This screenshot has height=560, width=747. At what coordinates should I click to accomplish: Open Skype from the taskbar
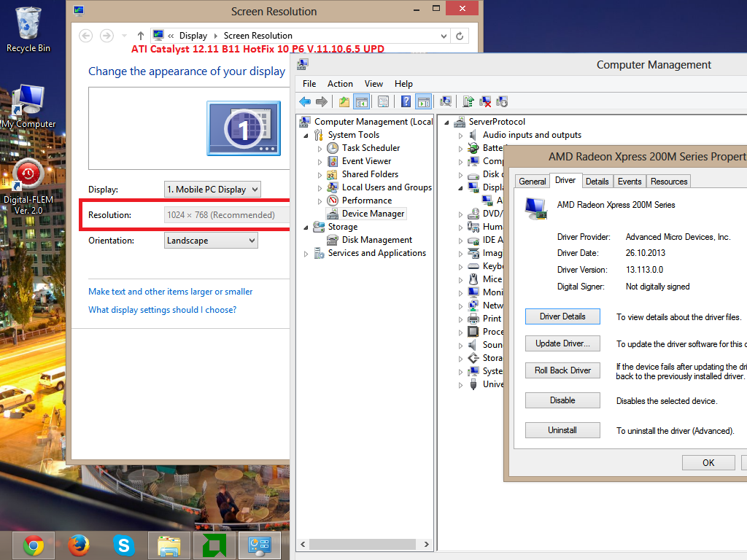coord(124,545)
